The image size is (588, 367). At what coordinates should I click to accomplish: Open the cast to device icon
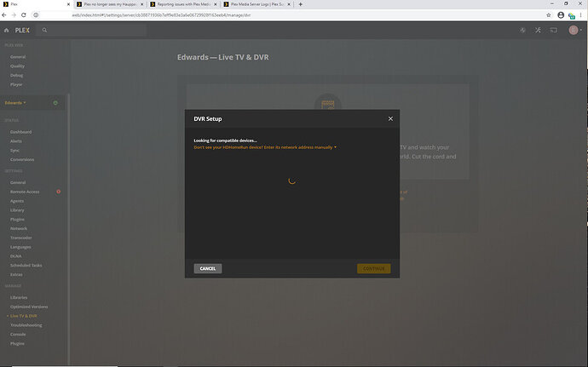[x=554, y=30]
